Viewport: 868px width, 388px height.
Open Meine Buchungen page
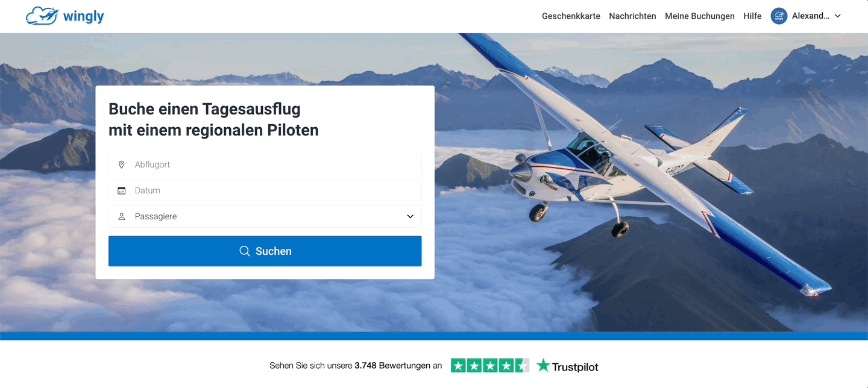pyautogui.click(x=700, y=16)
